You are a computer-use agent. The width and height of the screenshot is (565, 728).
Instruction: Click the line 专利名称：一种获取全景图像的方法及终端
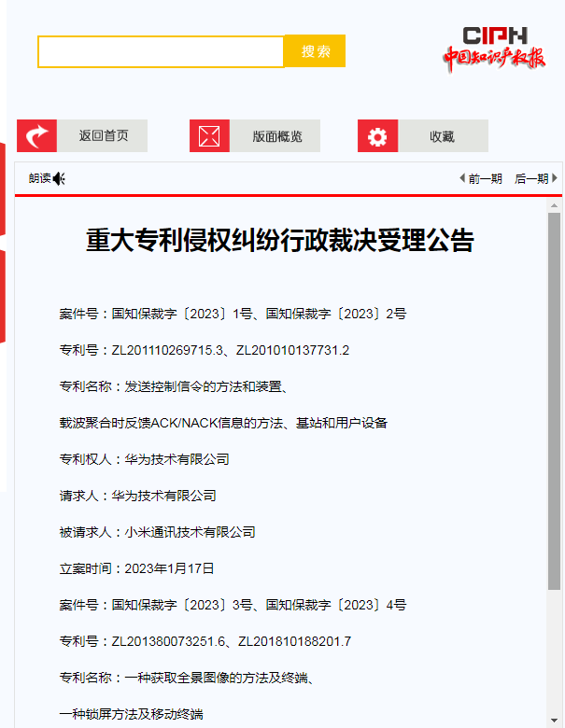189,678
